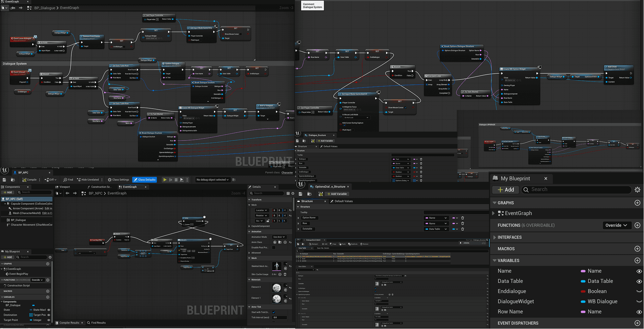
Task: Open Default Values tab in Dialogue_Structure
Action: click(x=329, y=146)
